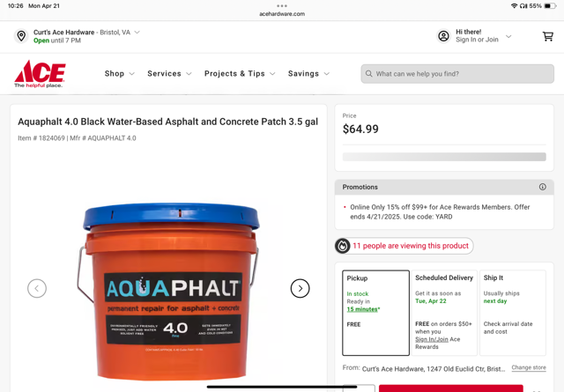Expand the Curt's Ace Hardware store dropdown

(x=137, y=33)
